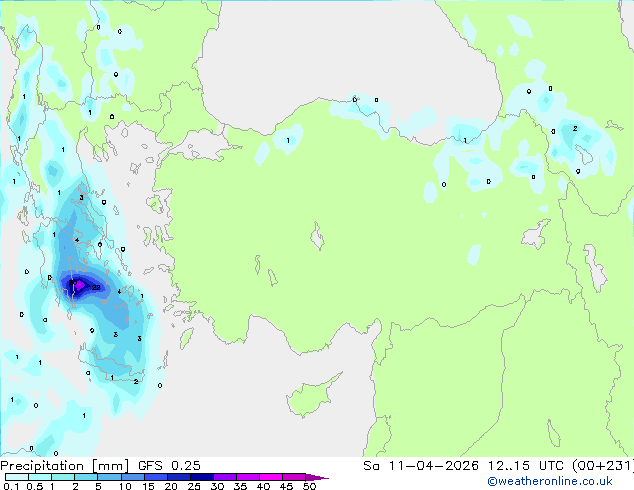Select the 40–45 mm magenta swatch
The image size is (634, 490).
tap(271, 477)
